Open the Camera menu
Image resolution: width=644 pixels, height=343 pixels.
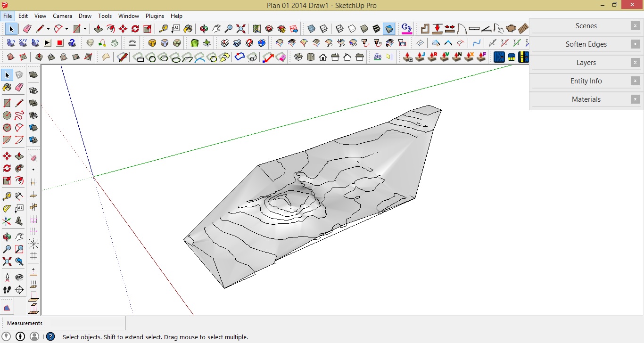tap(62, 16)
